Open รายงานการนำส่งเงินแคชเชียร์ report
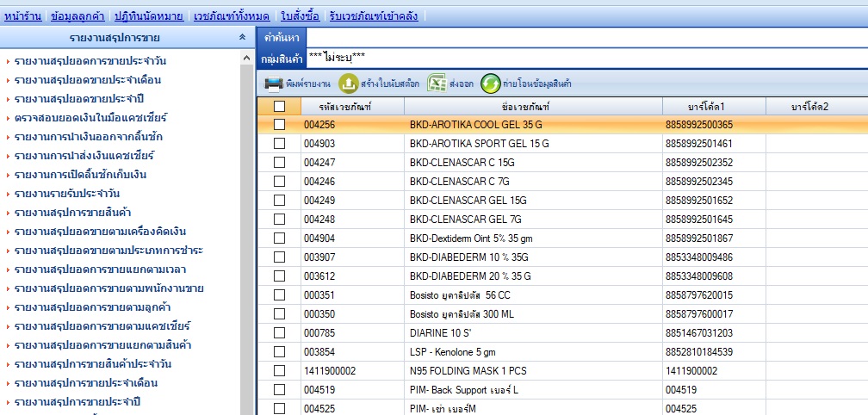This screenshot has width=868, height=415. pyautogui.click(x=84, y=156)
